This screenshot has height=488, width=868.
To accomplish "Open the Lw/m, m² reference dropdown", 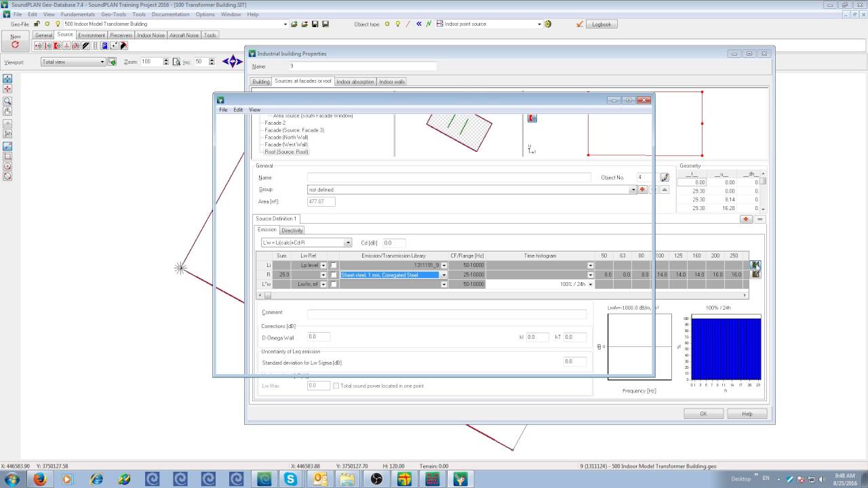I will [x=323, y=284].
